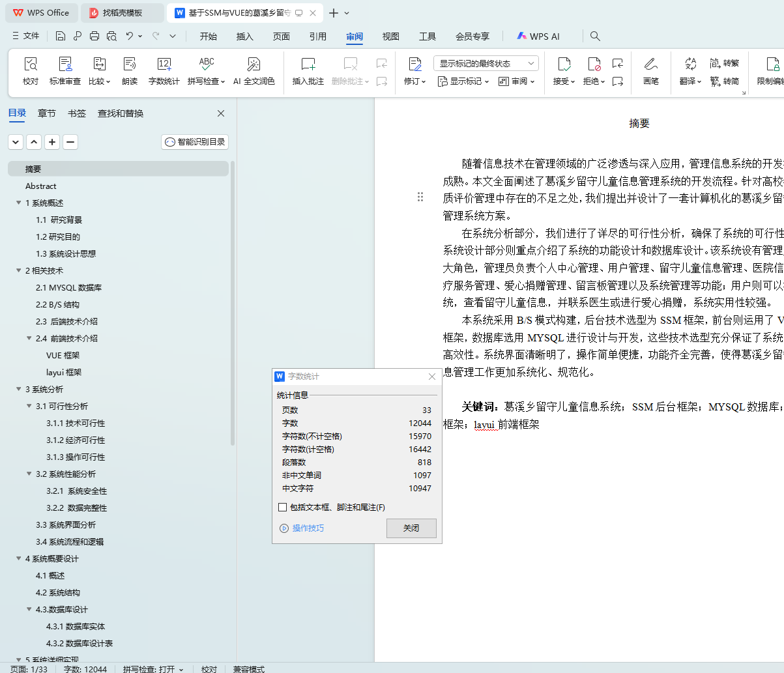Open the 操作技巧 tips link
This screenshot has width=784, height=673.
pyautogui.click(x=302, y=528)
